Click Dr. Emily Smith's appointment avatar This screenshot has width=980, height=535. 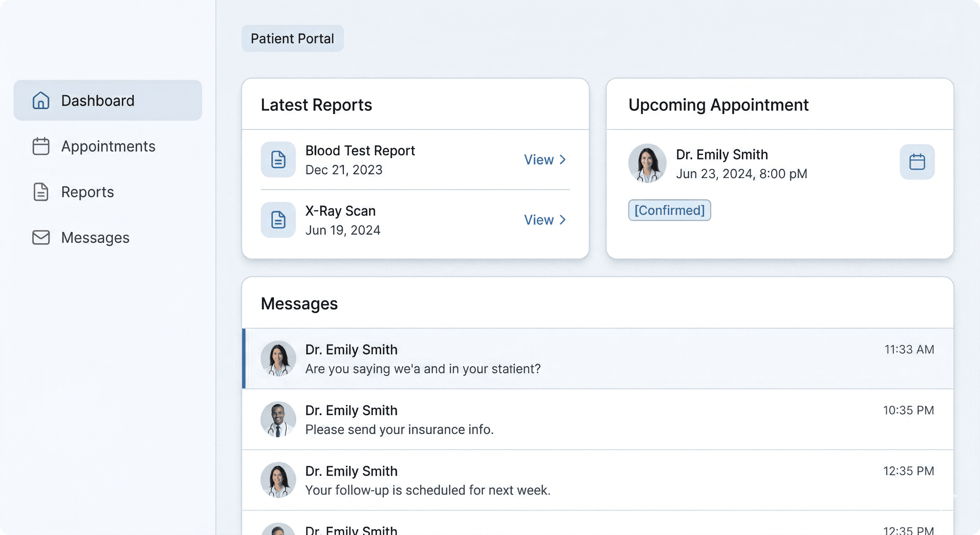click(647, 163)
